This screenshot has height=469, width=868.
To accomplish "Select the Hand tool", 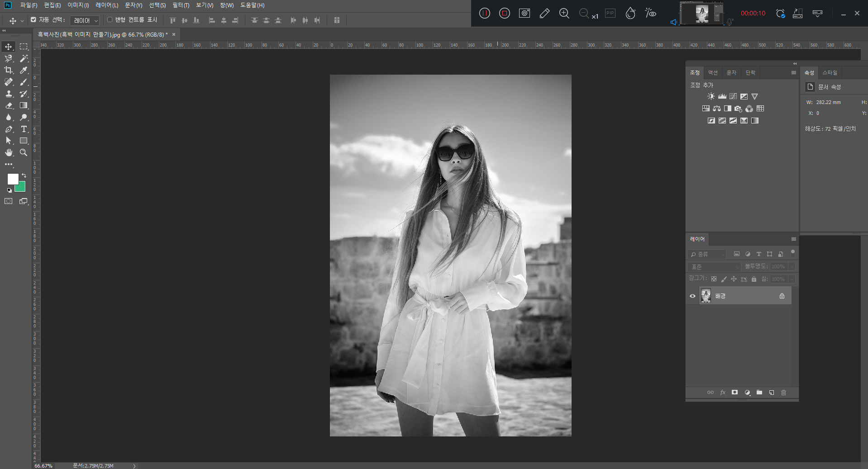I will [9, 152].
